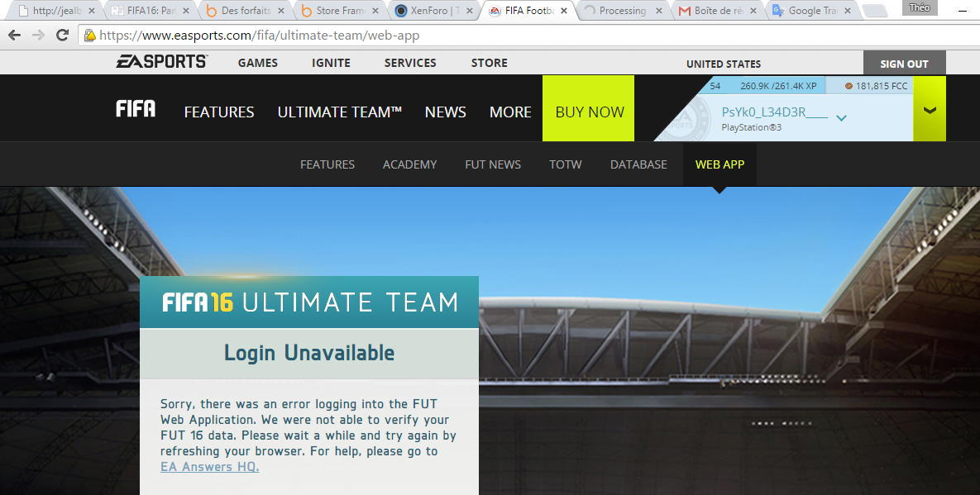Open the DATABASE sub-navigation item
The width and height of the screenshot is (980, 495).
(x=638, y=164)
